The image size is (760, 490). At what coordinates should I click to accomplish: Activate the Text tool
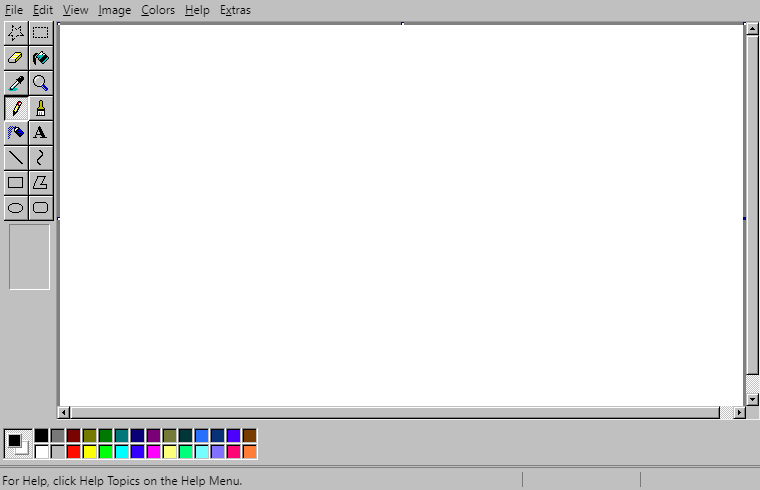tap(40, 133)
